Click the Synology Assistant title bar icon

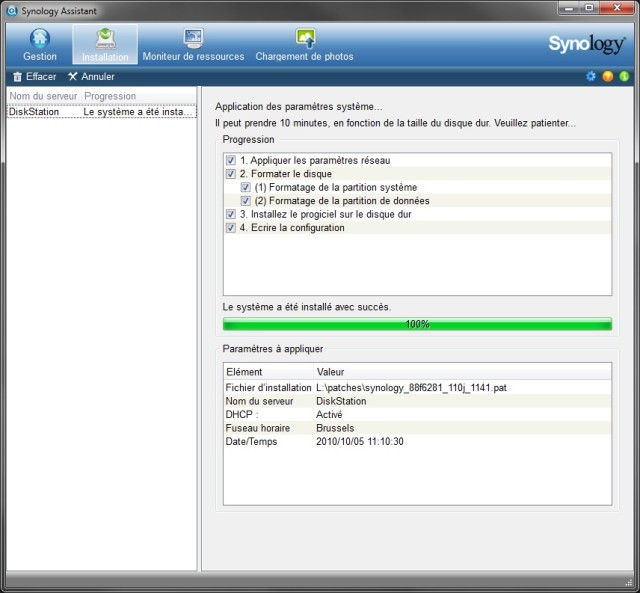click(12, 11)
